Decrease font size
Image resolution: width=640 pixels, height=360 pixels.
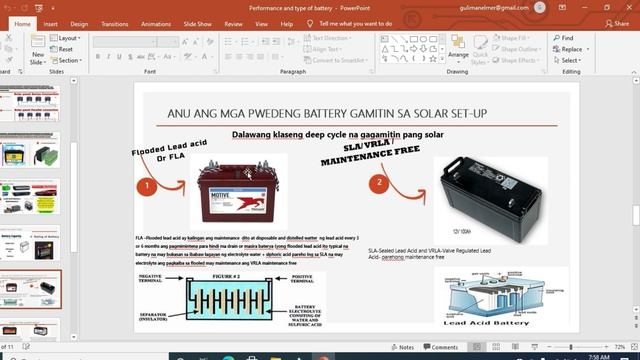pos(196,42)
